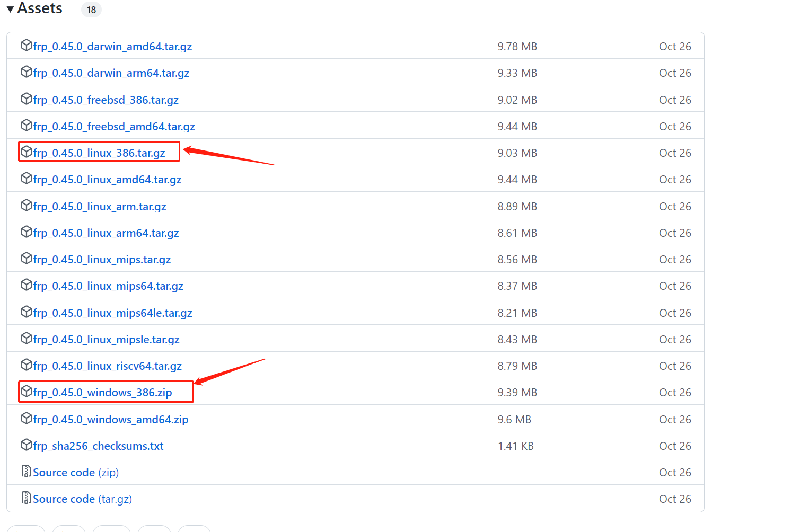Download frp_0.45.0_linux_arm.tar.gz
The height and width of the screenshot is (532, 791).
[100, 207]
